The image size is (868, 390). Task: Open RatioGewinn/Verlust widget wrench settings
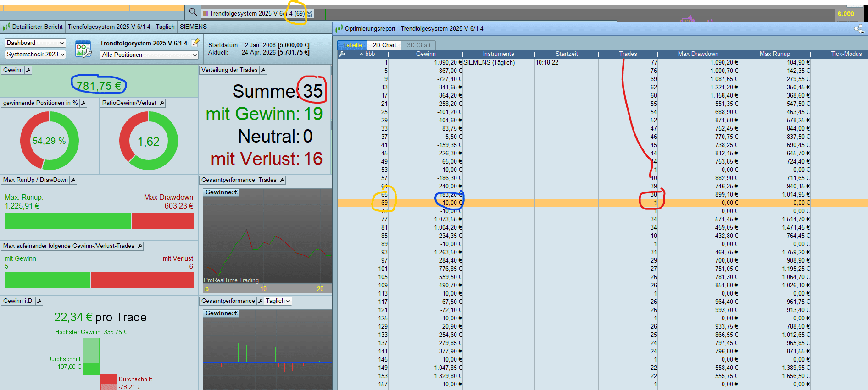tap(161, 103)
